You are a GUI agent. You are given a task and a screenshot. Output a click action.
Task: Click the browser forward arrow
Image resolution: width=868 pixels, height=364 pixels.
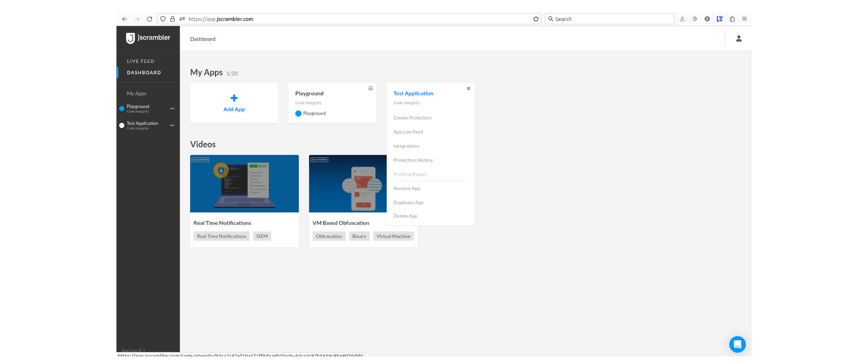point(137,19)
